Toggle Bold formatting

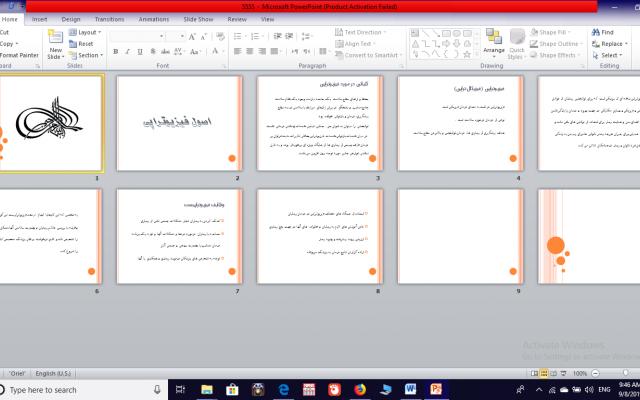point(116,51)
